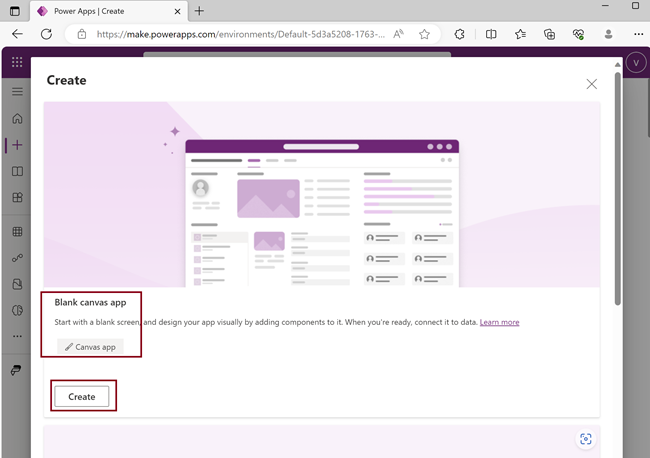View site information lock icon

[82, 34]
